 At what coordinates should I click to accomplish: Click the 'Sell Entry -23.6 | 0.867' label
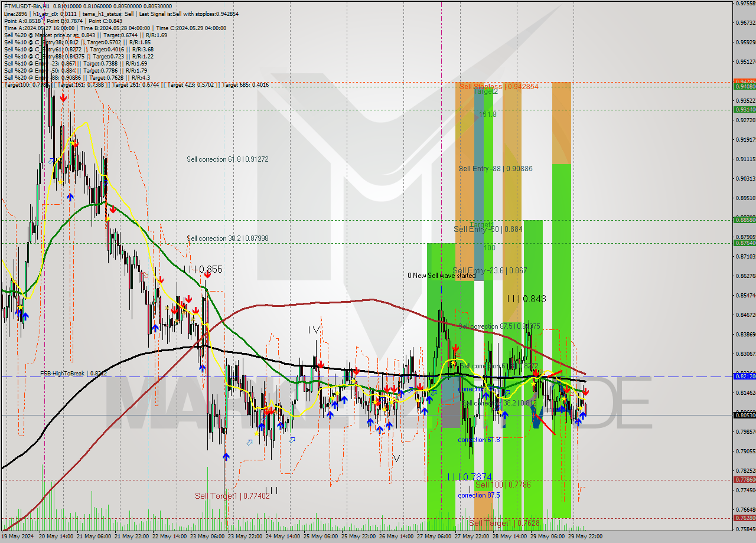(x=490, y=270)
